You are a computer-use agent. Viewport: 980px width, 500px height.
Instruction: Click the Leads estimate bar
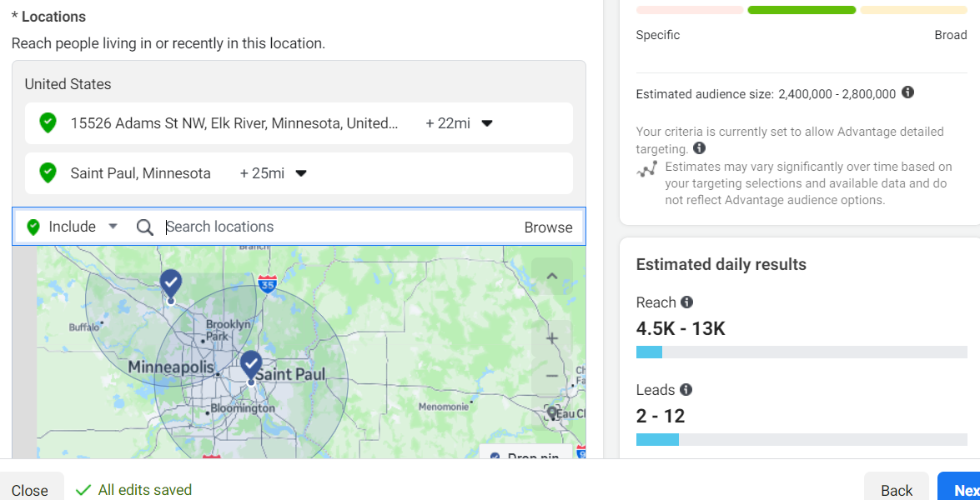(x=802, y=439)
